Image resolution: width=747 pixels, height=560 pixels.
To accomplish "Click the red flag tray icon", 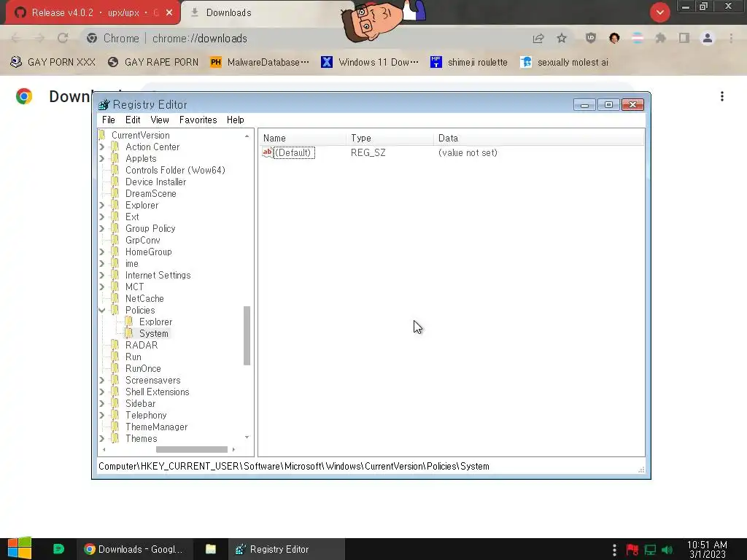I will pyautogui.click(x=632, y=550).
